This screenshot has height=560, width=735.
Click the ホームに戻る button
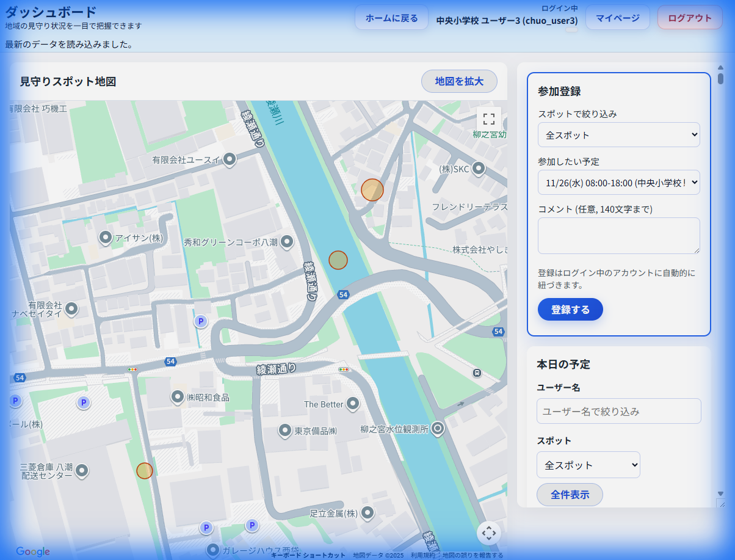pyautogui.click(x=391, y=18)
